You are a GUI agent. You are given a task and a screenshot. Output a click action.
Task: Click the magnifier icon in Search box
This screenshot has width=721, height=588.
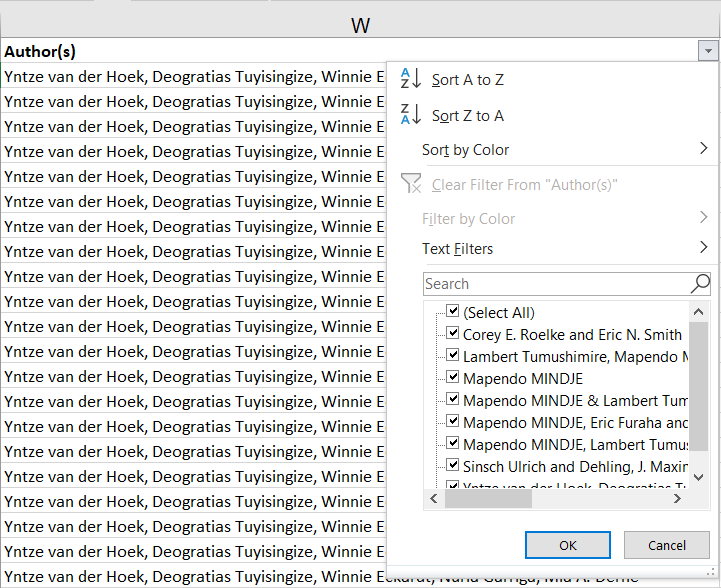coord(700,284)
